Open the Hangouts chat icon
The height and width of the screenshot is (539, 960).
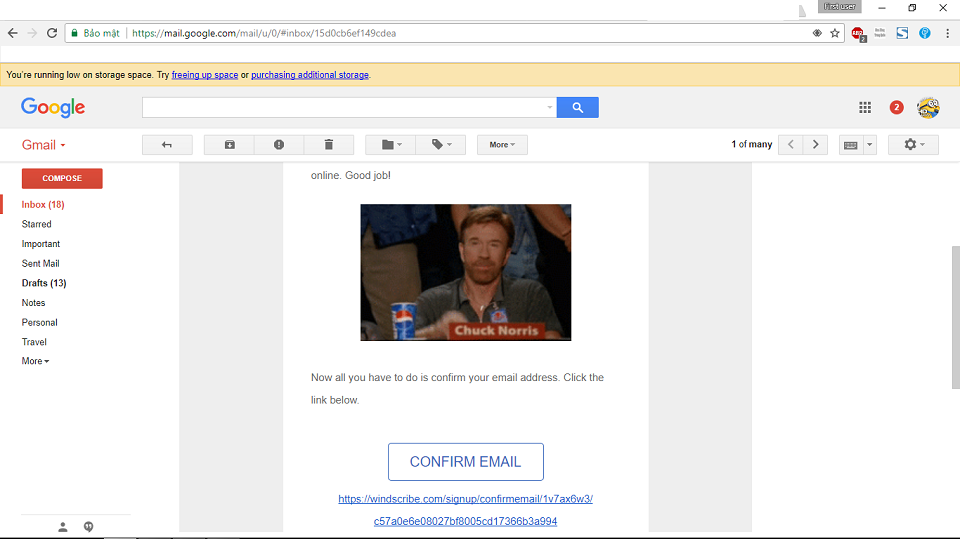click(89, 527)
